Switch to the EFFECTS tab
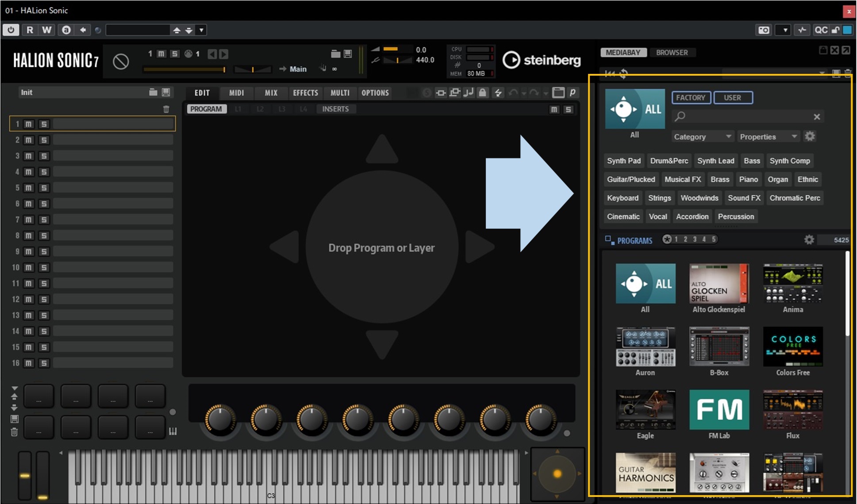This screenshot has width=857, height=504. point(305,92)
